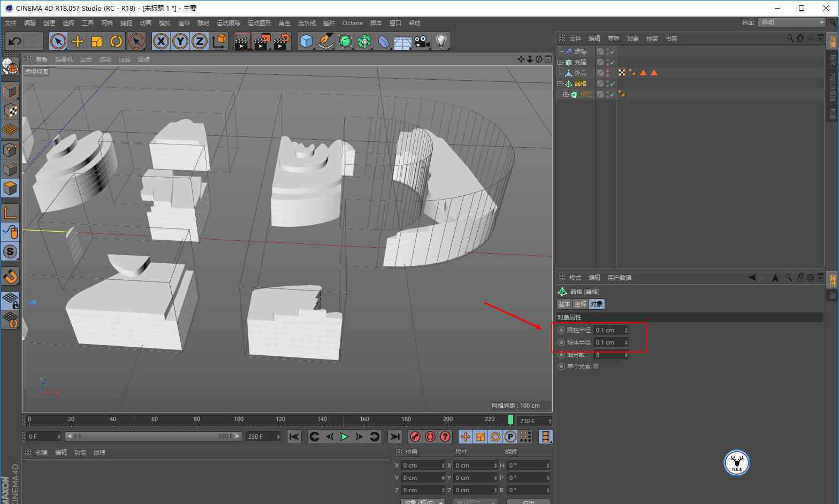Image resolution: width=839 pixels, height=504 pixels.
Task: Open the 纹理 material manager menu
Action: (100, 453)
